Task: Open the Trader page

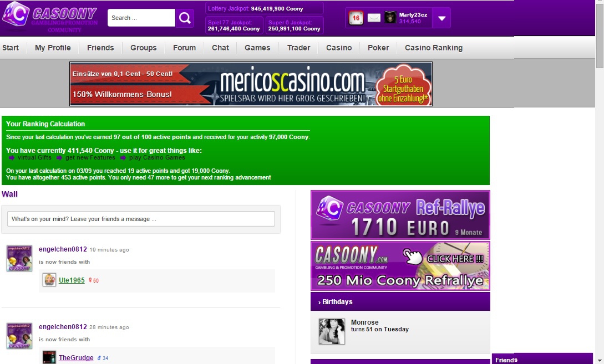Action: [x=298, y=48]
